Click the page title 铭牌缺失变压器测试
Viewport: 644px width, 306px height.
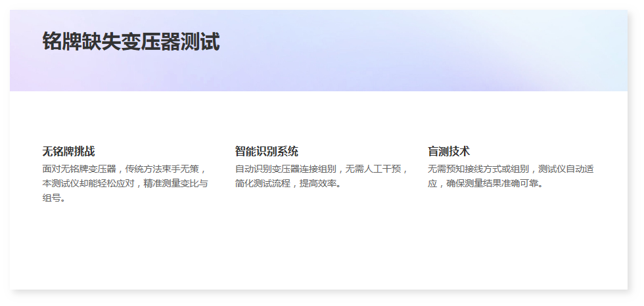click(131, 41)
